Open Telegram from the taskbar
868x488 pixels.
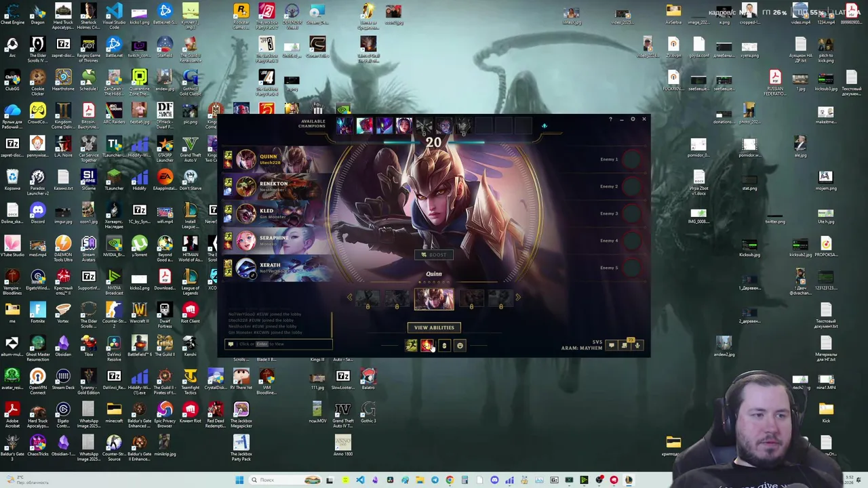[x=435, y=480]
